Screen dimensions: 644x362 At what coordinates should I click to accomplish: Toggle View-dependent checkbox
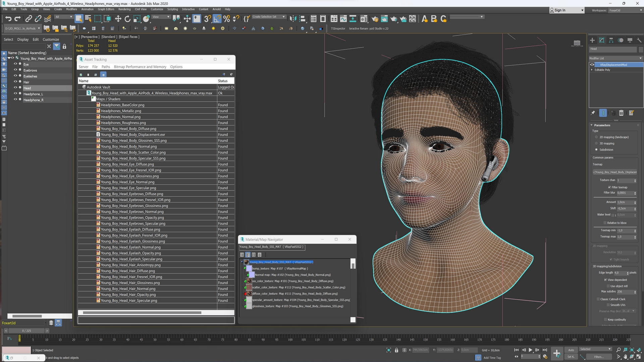coord(605,280)
